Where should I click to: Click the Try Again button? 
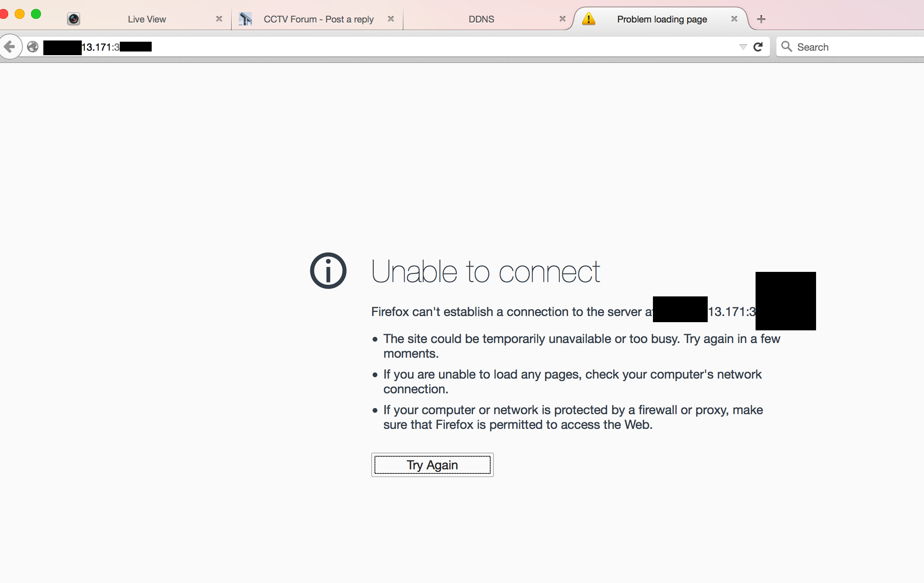point(433,465)
